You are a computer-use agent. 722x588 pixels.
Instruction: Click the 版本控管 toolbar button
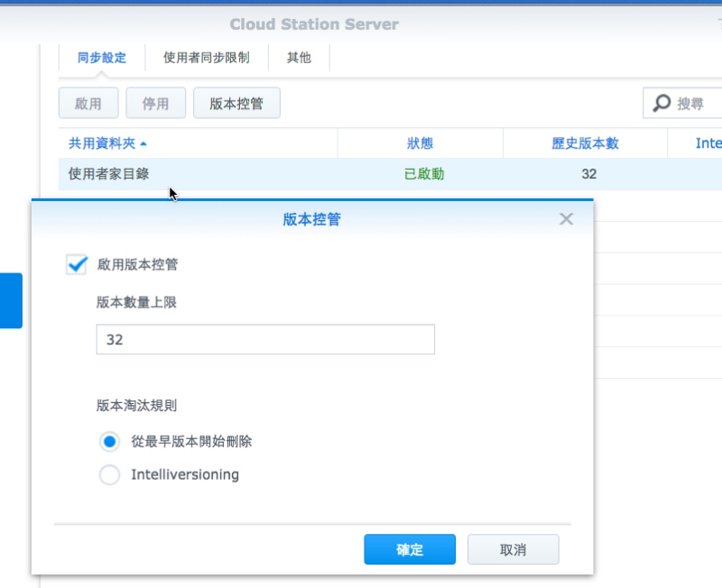(236, 103)
